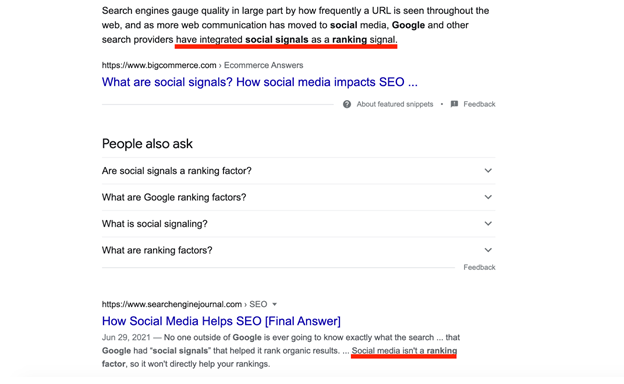Viewport: 624px width, 384px height.
Task: Open 'What are social signals?' bigcommerce result
Action: 259,82
